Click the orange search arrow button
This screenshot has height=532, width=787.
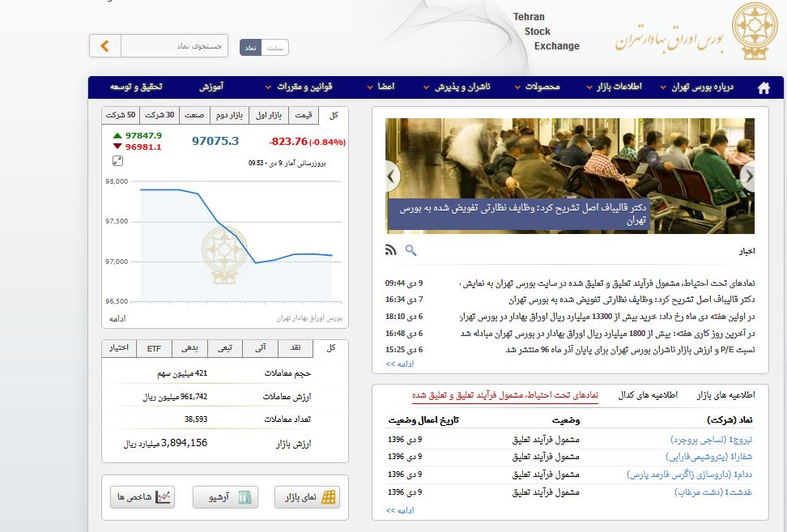[105, 46]
